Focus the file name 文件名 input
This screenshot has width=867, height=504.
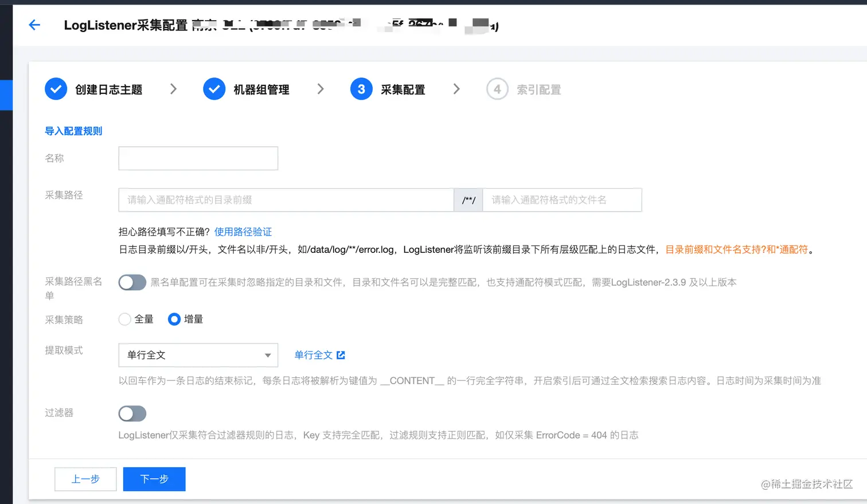(563, 200)
